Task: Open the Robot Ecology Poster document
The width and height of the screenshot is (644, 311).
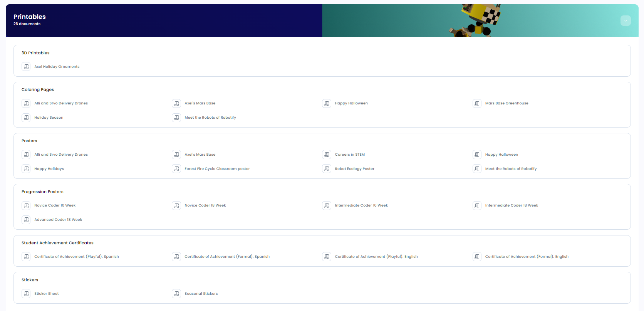Action: [x=355, y=169]
